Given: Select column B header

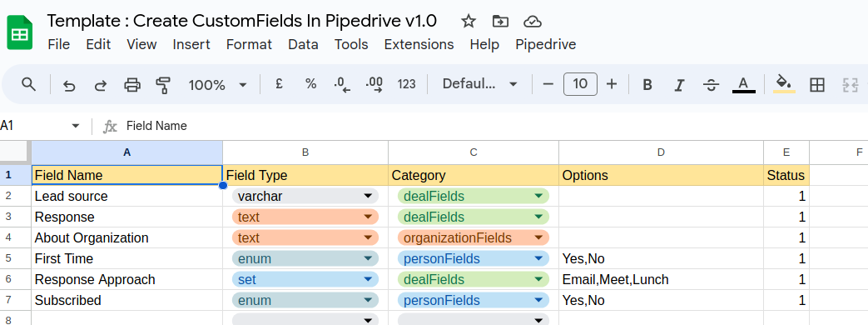Looking at the screenshot, I should coord(305,152).
